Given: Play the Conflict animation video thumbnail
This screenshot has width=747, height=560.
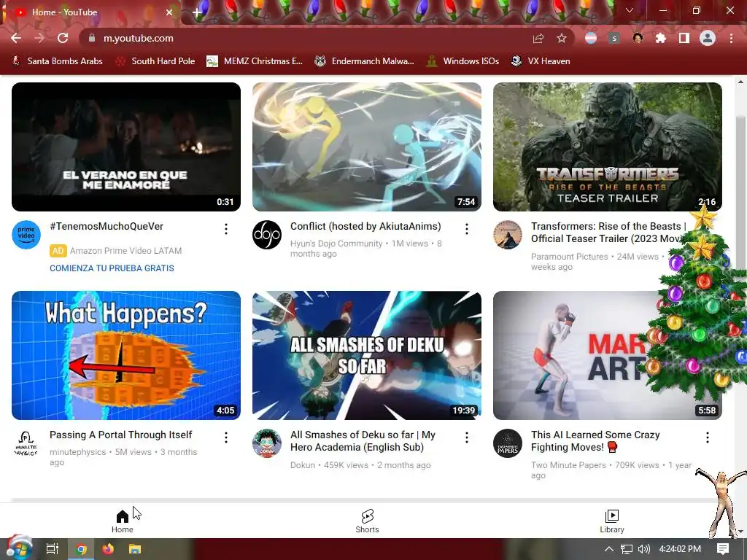Looking at the screenshot, I should coord(367,147).
